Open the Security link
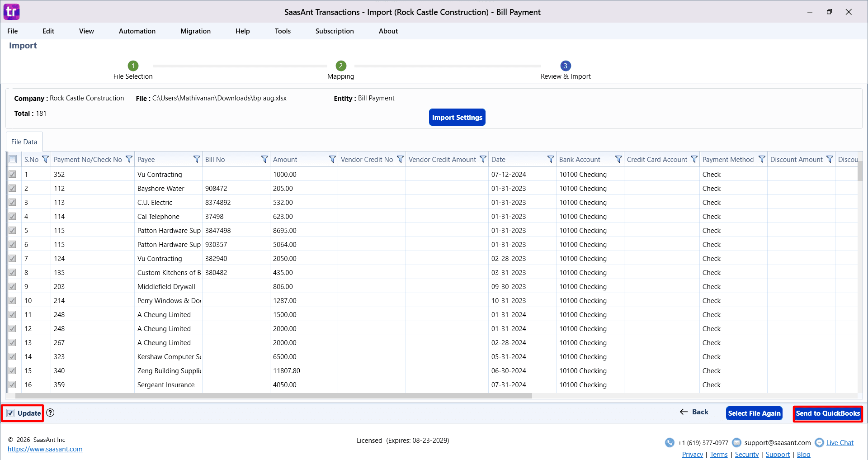Image resolution: width=868 pixels, height=460 pixels. (747, 455)
